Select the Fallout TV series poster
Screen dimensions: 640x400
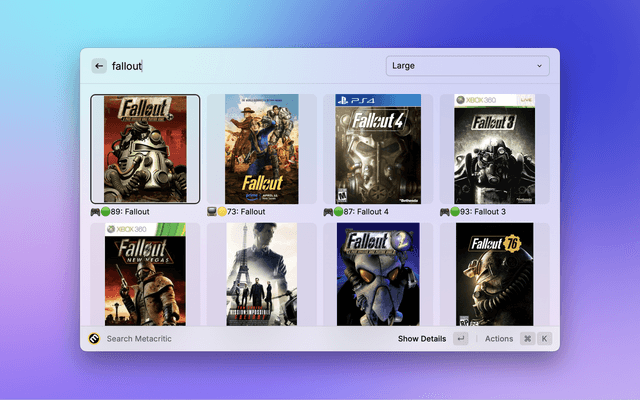pyautogui.click(x=261, y=149)
